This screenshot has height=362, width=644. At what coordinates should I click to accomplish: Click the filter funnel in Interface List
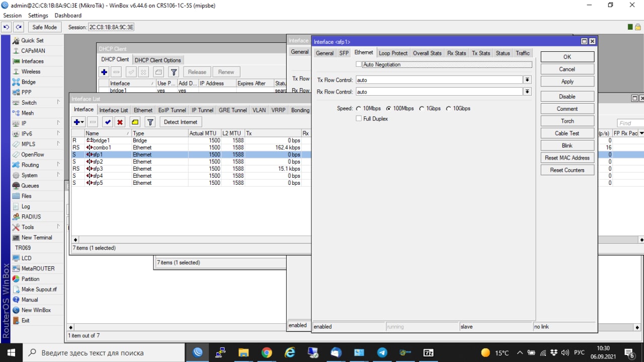tap(150, 122)
